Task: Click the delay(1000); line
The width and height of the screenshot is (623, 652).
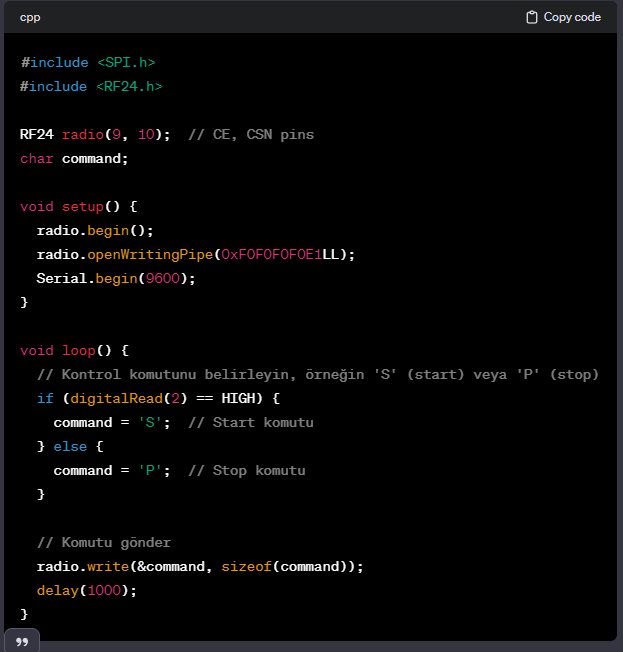Action: pos(87,590)
